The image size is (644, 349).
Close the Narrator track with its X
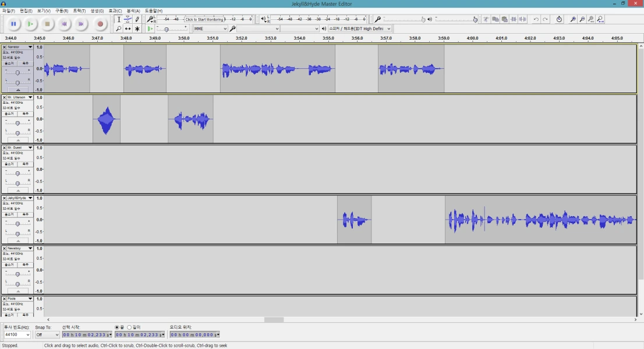pyautogui.click(x=4, y=47)
